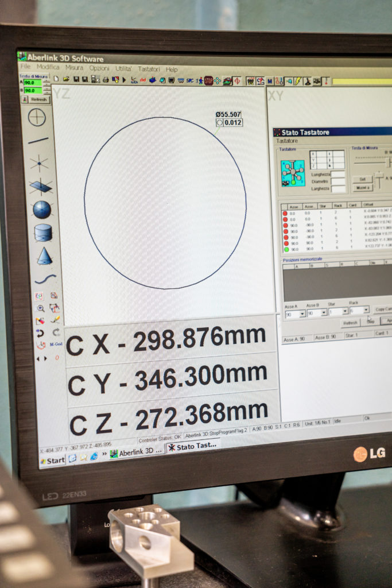Select the Plane measure tool
This screenshot has width=392, height=588.
[41, 187]
